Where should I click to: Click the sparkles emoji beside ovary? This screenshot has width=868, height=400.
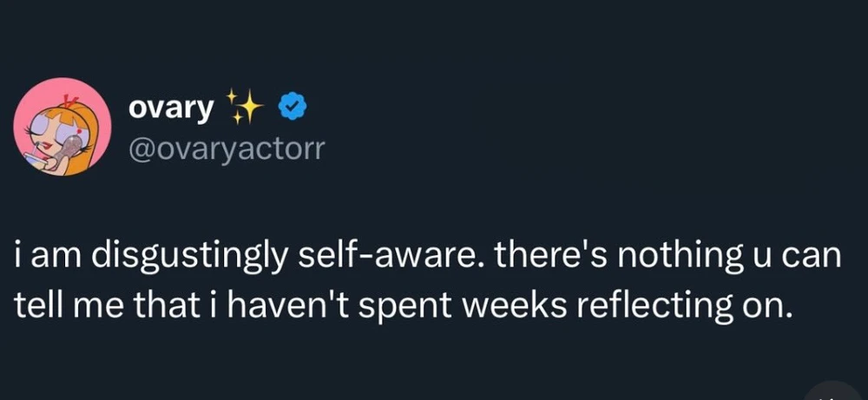[246, 106]
